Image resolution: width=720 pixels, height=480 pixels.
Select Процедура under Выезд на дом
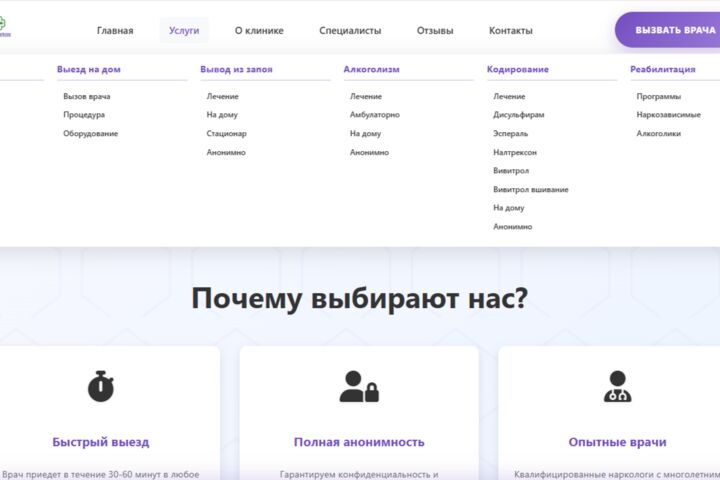tap(84, 115)
